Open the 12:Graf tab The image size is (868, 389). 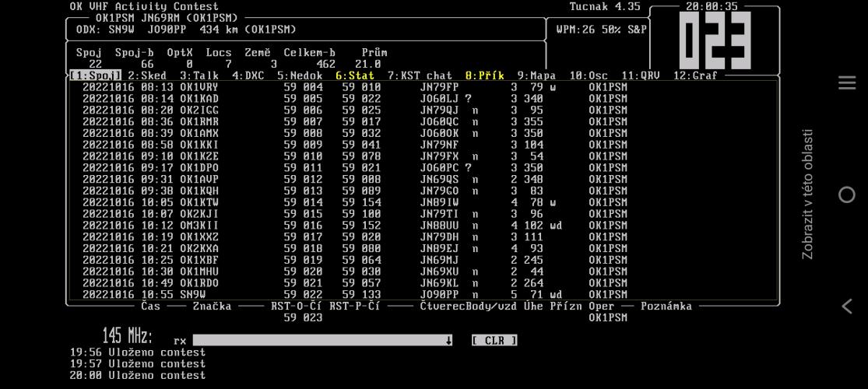[x=695, y=76]
